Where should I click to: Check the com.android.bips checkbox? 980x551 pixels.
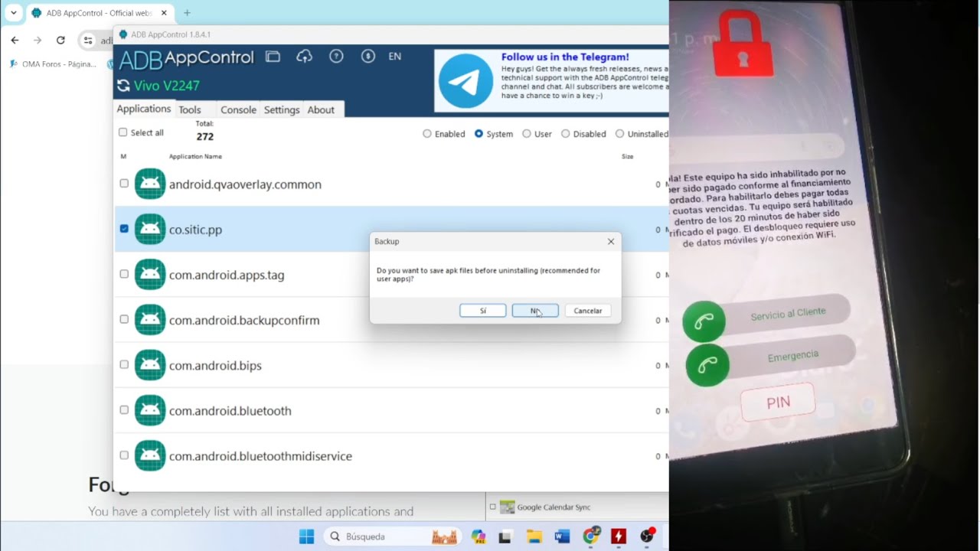click(x=124, y=364)
